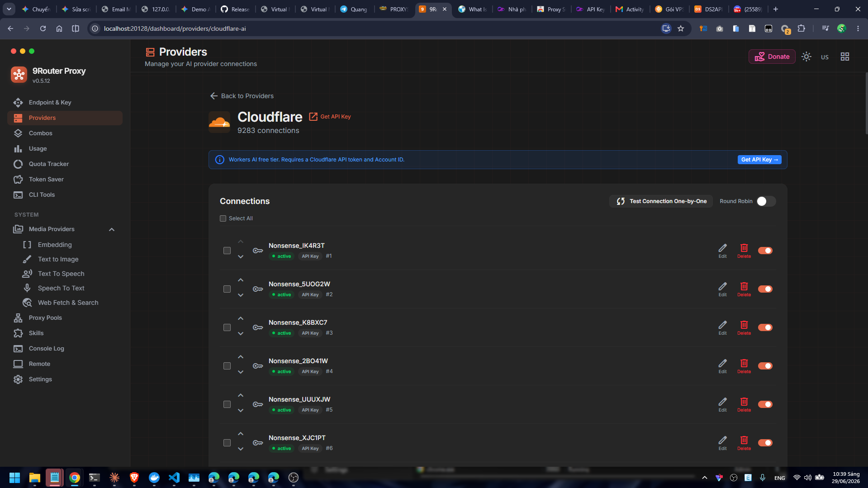Move Nonsense_XJC1PT up with chevron

(241, 434)
